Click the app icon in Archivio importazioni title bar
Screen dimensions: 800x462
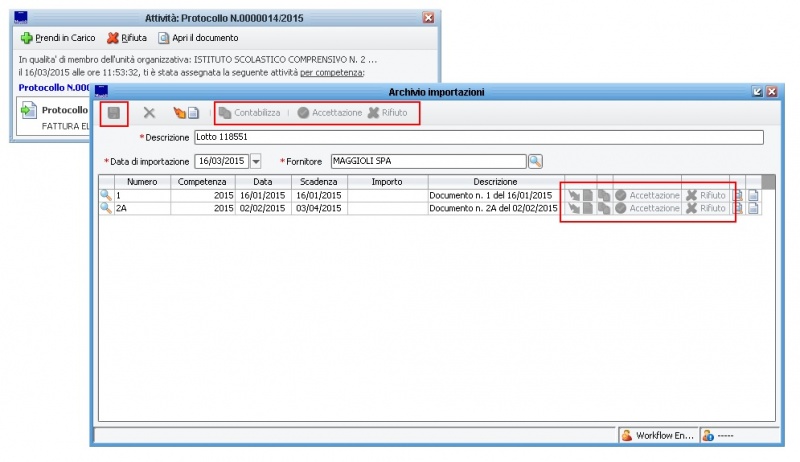tap(101, 91)
